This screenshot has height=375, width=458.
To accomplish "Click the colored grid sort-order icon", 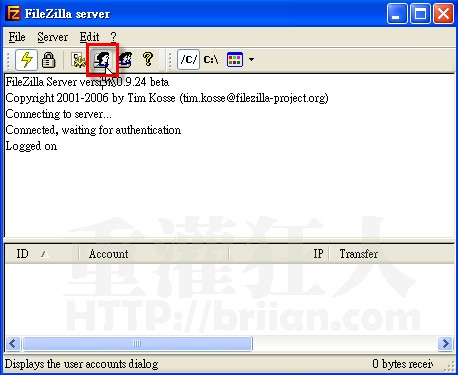I will point(235,60).
